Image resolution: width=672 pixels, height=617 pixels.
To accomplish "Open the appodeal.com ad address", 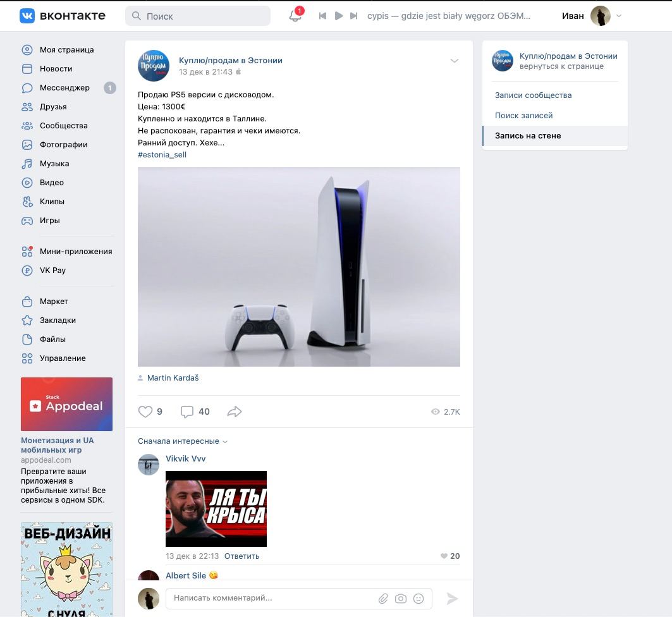I will click(46, 460).
